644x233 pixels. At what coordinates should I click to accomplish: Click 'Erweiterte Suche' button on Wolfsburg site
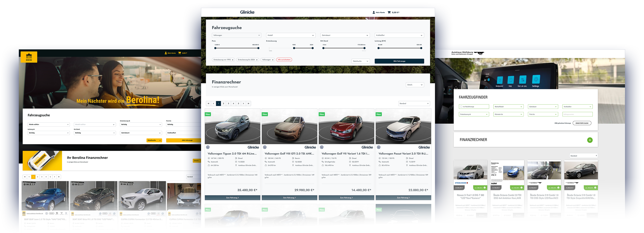[582, 123]
